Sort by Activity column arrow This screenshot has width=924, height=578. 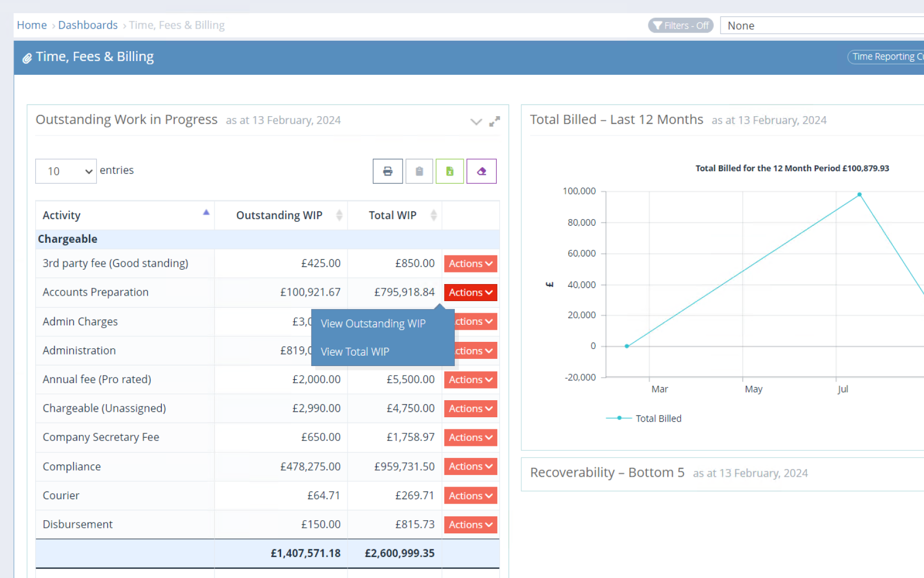pyautogui.click(x=206, y=213)
